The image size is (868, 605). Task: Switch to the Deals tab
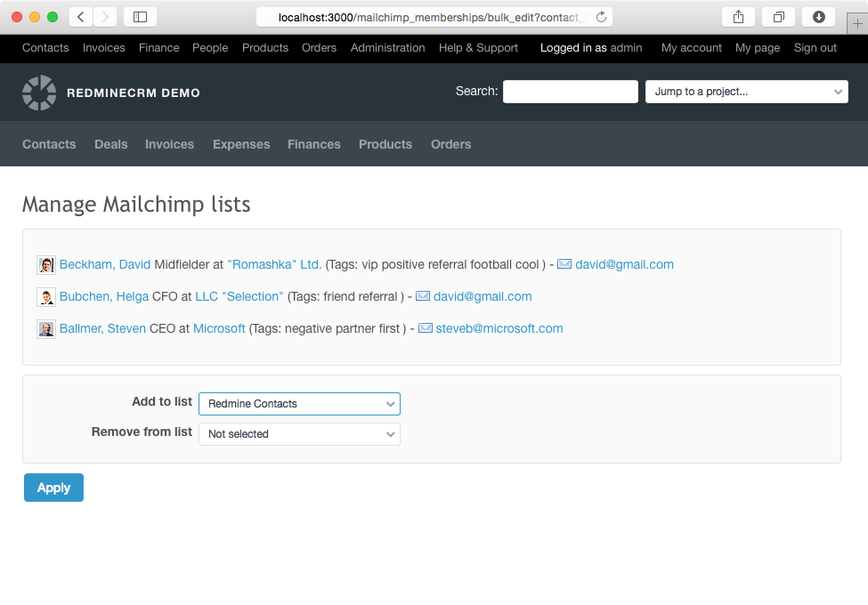coord(110,144)
